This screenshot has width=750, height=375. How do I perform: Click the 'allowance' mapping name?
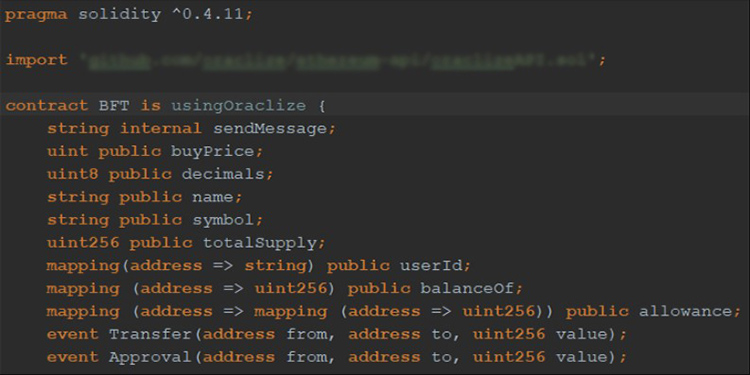685,311
